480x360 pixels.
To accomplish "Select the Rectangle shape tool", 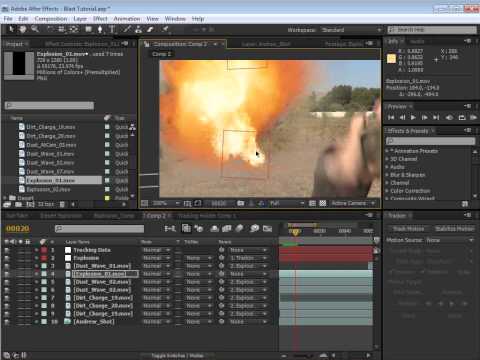I will (x=88, y=29).
